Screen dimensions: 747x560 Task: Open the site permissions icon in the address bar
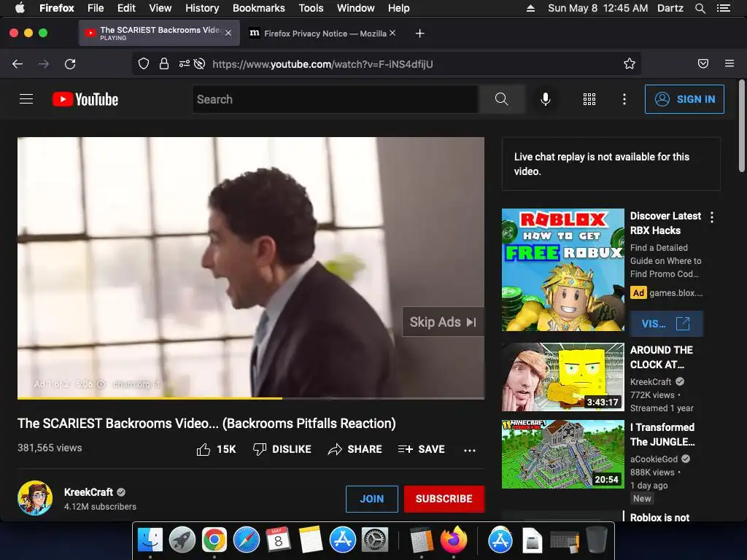[x=184, y=64]
